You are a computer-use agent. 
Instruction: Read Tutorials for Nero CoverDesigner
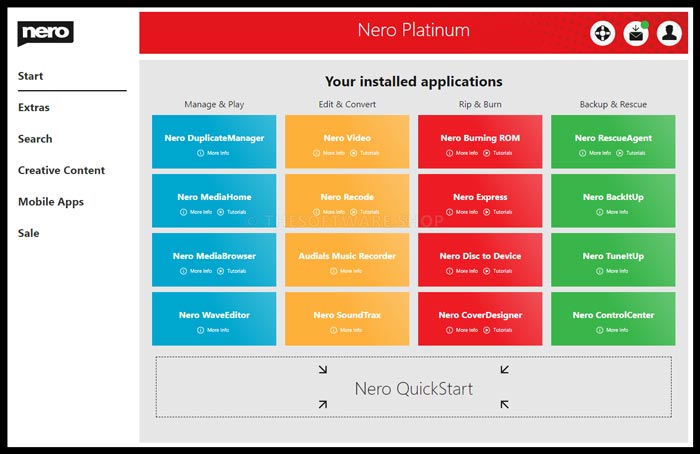(x=498, y=330)
